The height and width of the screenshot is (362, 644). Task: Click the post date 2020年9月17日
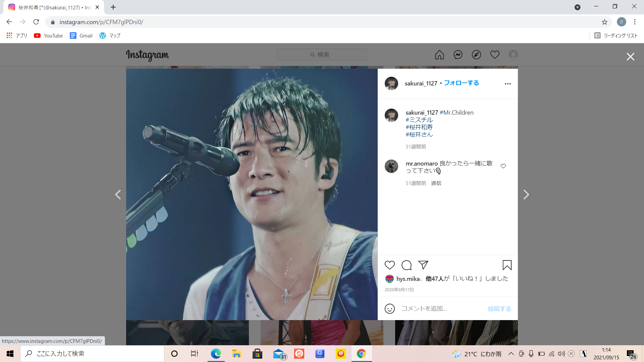tap(399, 290)
